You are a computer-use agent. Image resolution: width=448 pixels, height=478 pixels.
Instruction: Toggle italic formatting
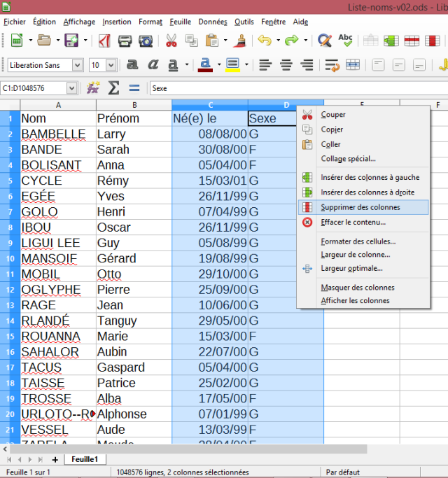153,65
